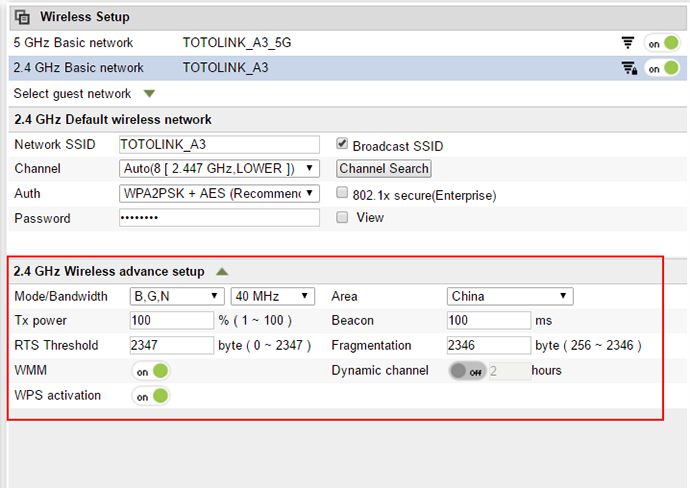Open the Area China dropdown

click(510, 296)
